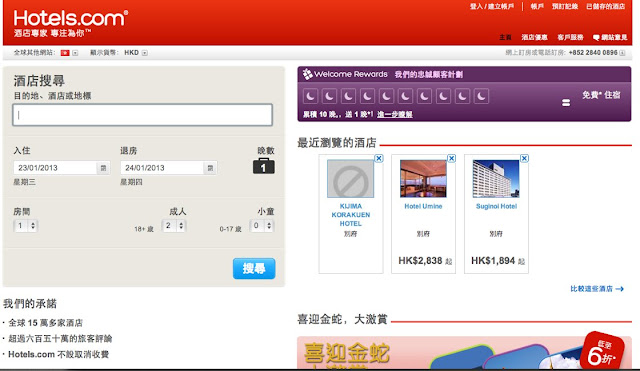Open the 小童 children selector
Screen dimensions: 640x371
pos(262,225)
